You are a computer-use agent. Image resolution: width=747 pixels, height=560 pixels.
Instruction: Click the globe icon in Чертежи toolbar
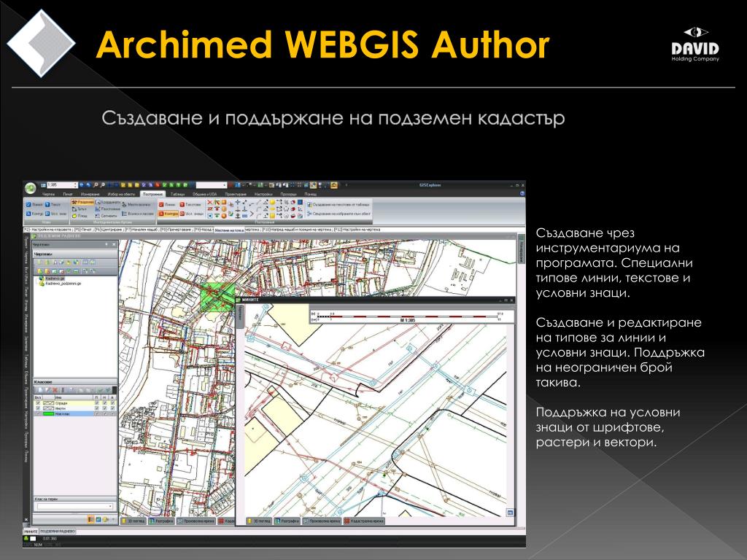click(x=76, y=262)
